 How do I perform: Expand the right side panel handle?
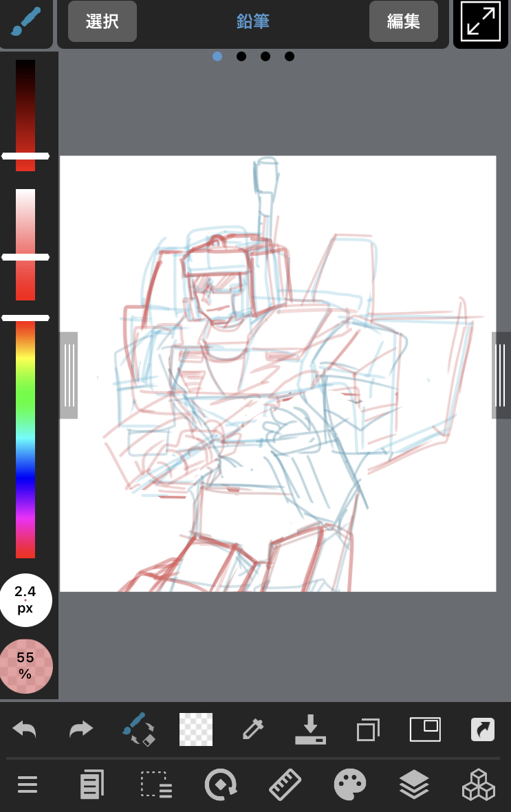click(x=501, y=375)
